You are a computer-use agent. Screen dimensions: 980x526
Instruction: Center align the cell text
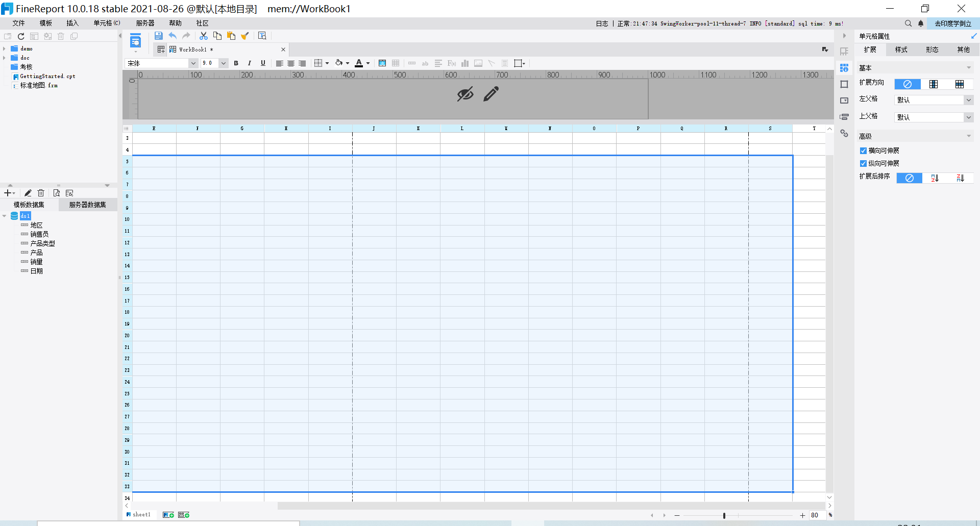pos(291,63)
